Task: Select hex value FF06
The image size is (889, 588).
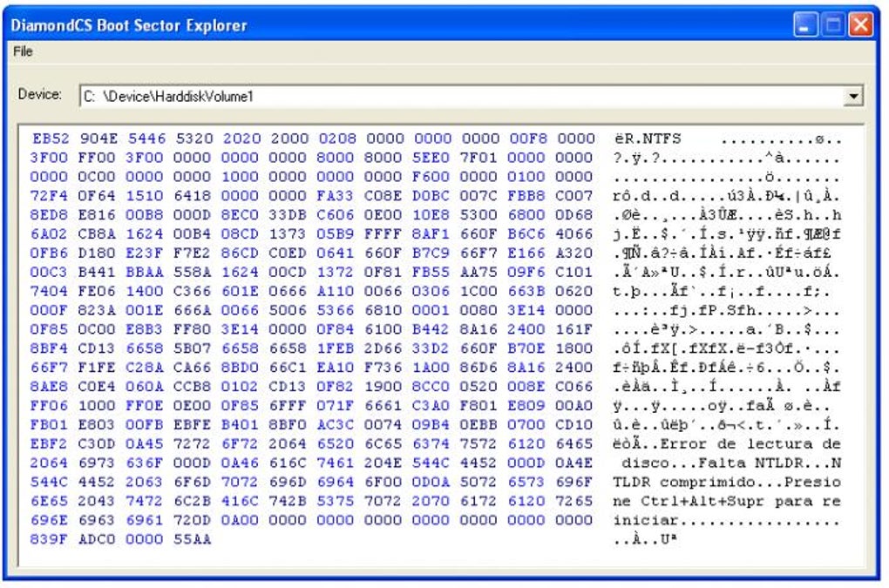Action: coord(50,406)
